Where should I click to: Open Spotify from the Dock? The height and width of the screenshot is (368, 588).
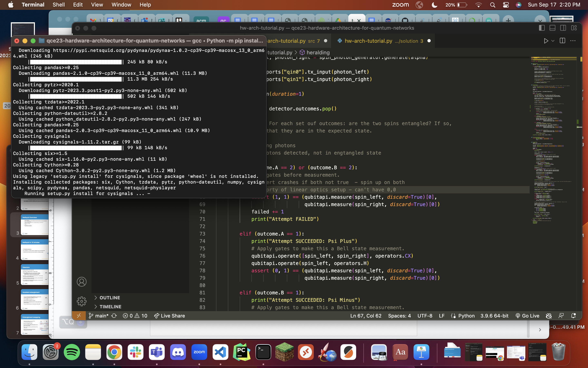[72, 352]
